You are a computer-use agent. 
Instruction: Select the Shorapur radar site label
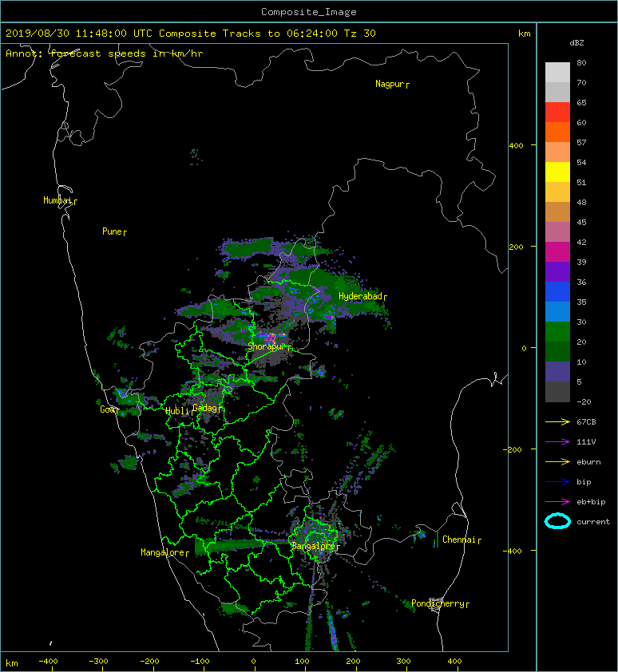point(269,346)
